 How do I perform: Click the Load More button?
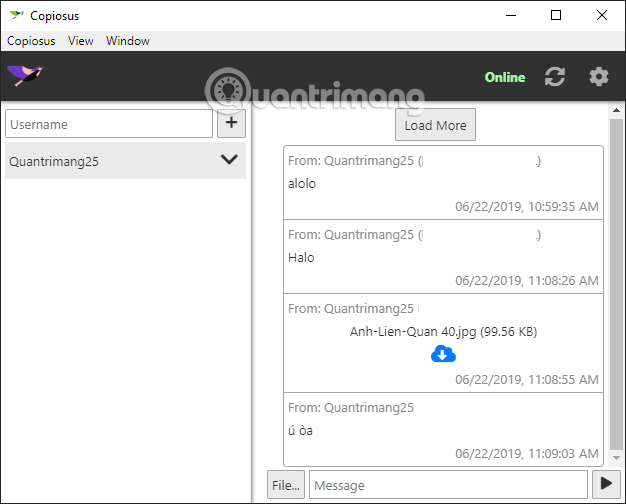pyautogui.click(x=435, y=125)
